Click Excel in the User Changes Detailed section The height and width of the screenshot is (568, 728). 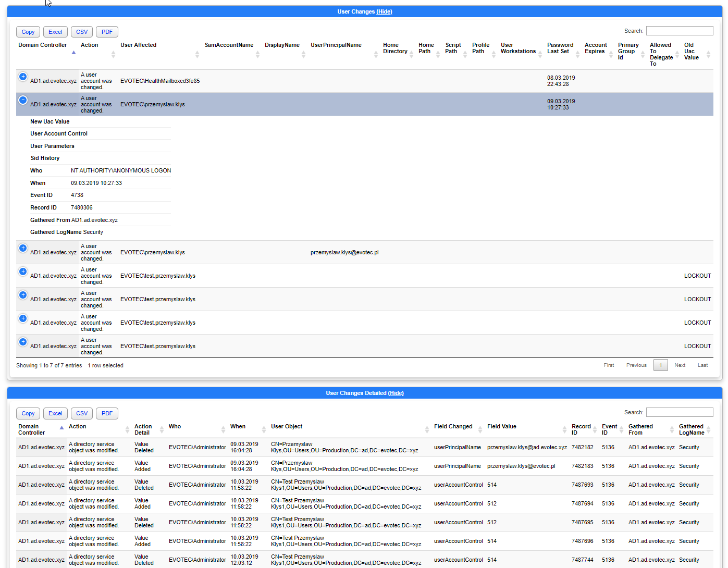click(55, 413)
